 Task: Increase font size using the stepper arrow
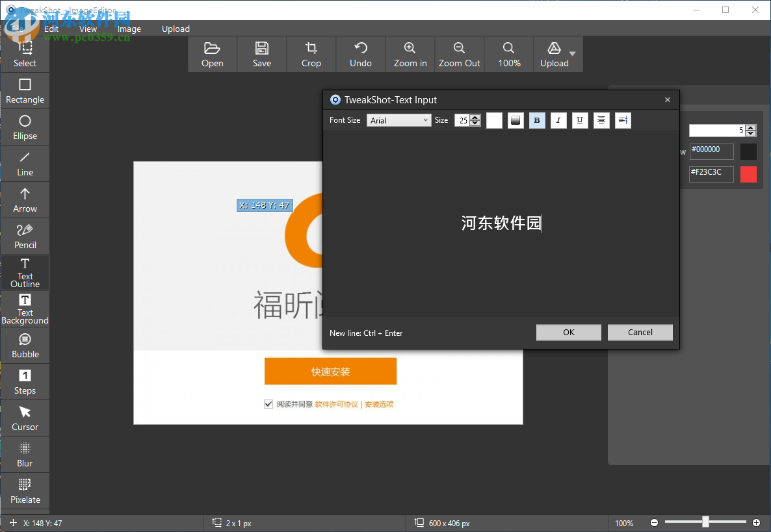[475, 118]
